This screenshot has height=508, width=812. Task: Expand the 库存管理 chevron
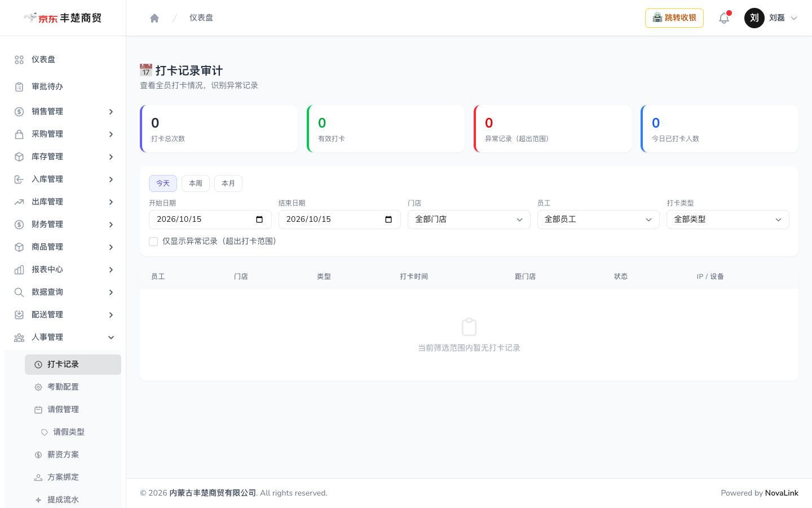coord(111,157)
